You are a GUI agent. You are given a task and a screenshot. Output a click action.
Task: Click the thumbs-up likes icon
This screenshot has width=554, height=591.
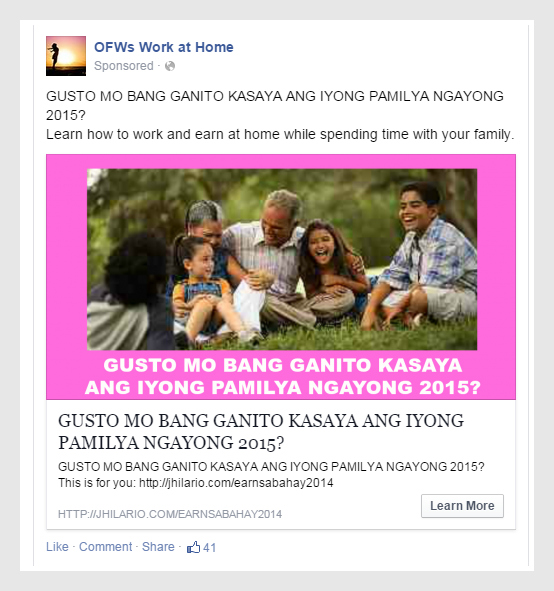pos(193,547)
